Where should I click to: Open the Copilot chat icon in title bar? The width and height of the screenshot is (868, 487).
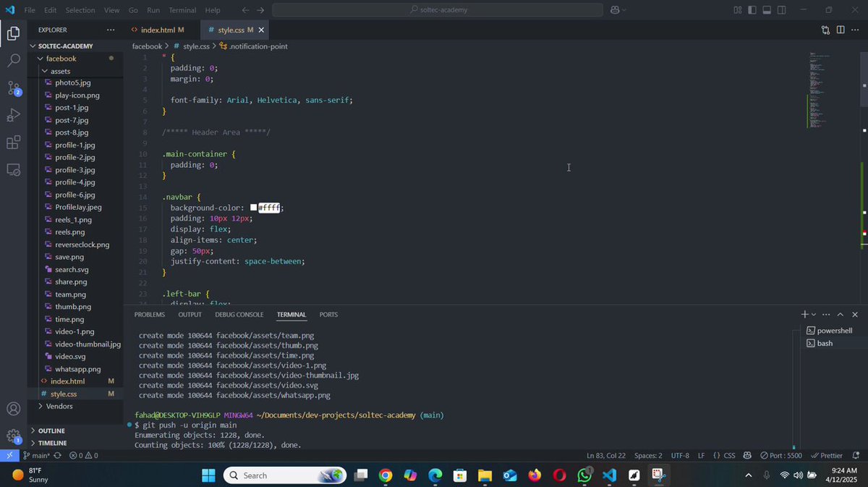click(x=614, y=10)
